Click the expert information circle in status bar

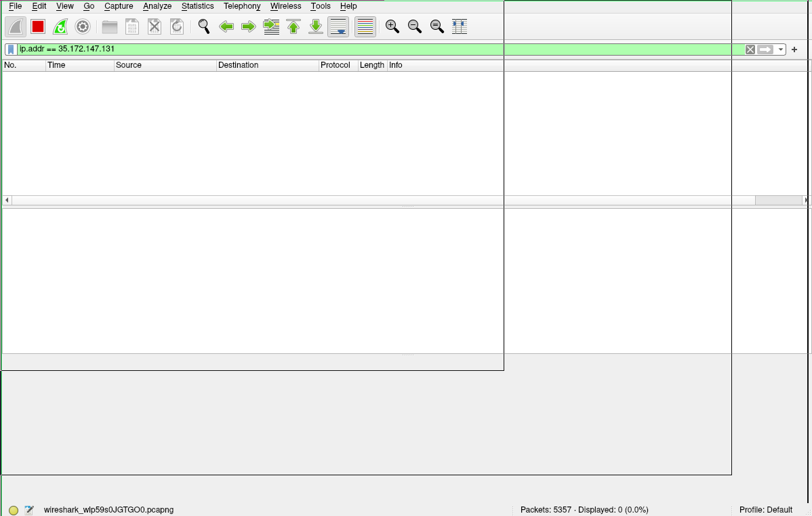tap(14, 510)
